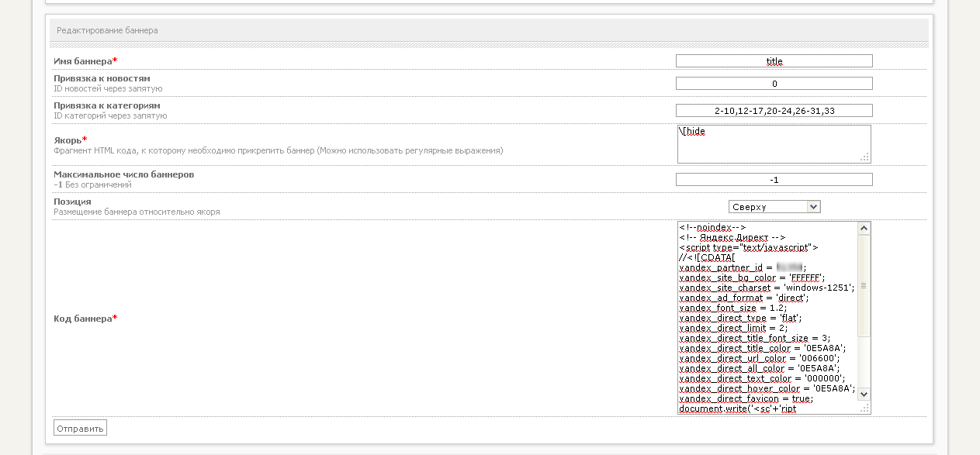Click the Привязка к новостям ID field
The width and height of the screenshot is (980, 455).
point(774,84)
